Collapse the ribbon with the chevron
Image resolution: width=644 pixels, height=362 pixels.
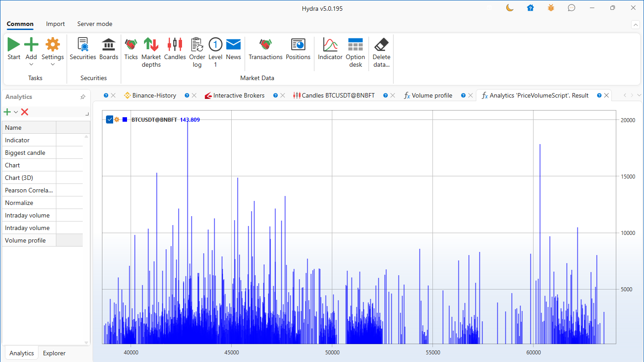(x=635, y=25)
